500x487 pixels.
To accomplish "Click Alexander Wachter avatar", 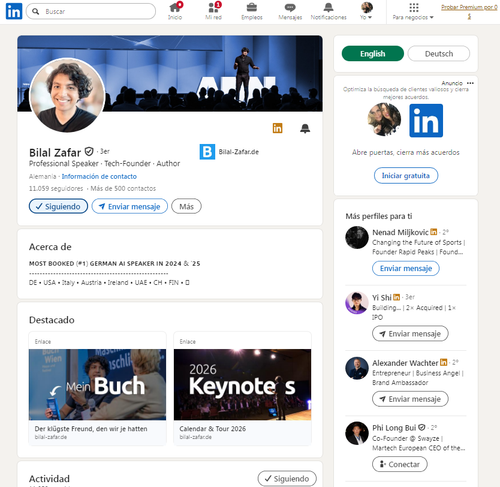I will (357, 368).
